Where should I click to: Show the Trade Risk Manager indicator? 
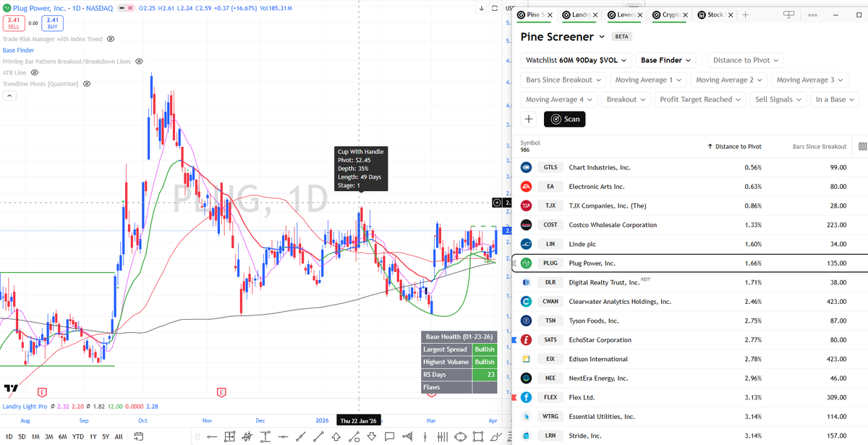tap(109, 39)
